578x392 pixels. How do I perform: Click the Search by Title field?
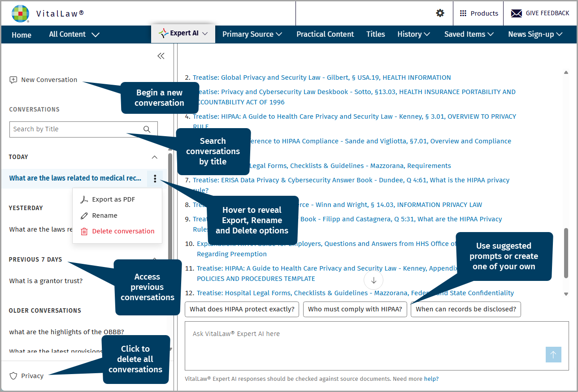tap(83, 129)
